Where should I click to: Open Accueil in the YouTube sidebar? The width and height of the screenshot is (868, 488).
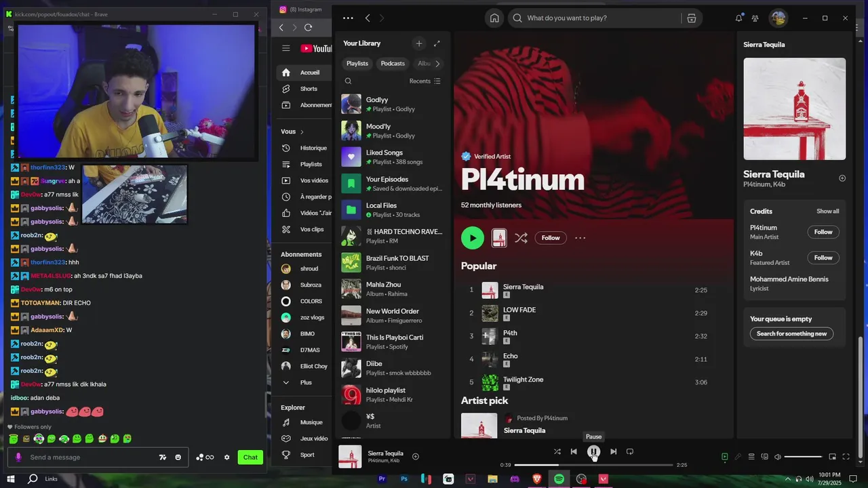[x=304, y=73]
